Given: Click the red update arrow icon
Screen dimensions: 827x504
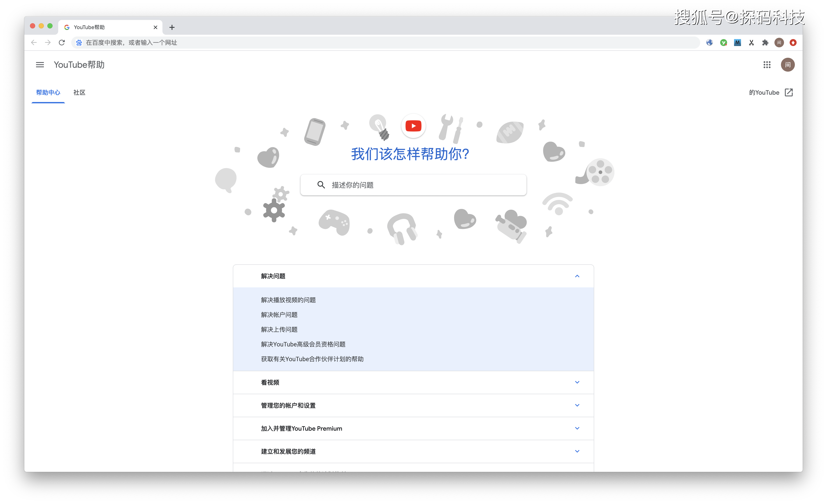Looking at the screenshot, I should click(793, 43).
